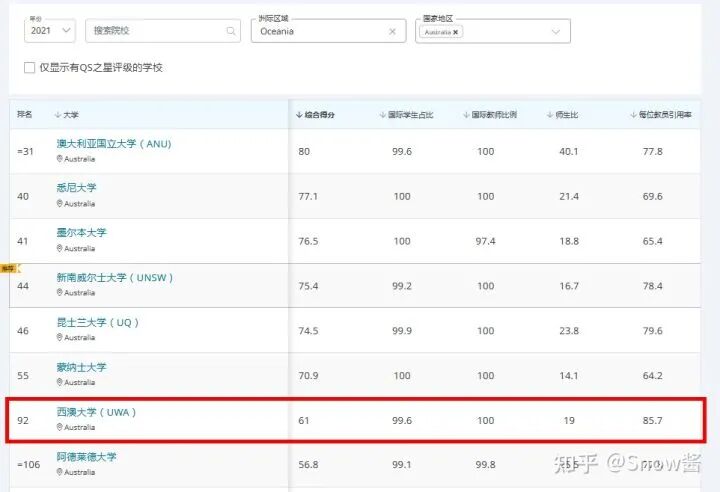720x492 pixels.
Task: Open 墨尔本大学 link
Action: click(x=81, y=232)
